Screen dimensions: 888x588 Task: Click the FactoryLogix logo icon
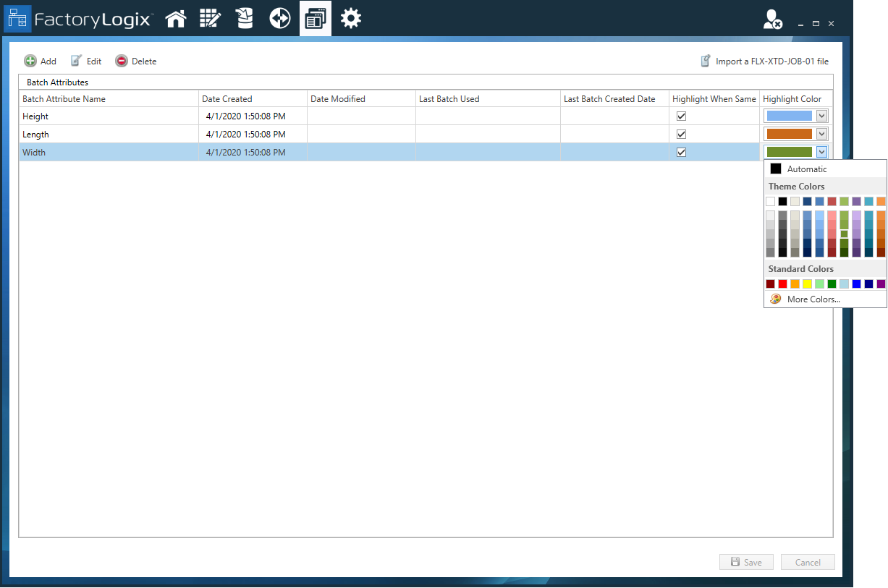click(17, 20)
